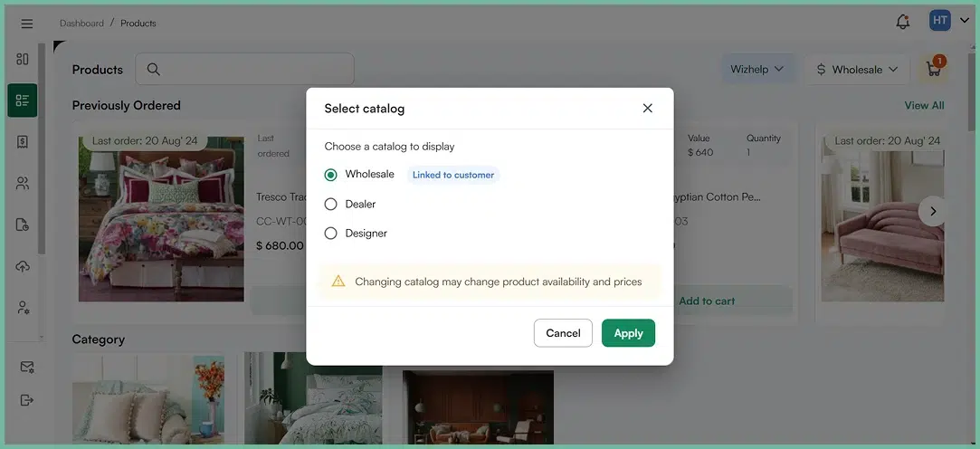Expand the Wholesale price catalog dropdown
Viewport: 980px width, 449px height.
tap(856, 70)
